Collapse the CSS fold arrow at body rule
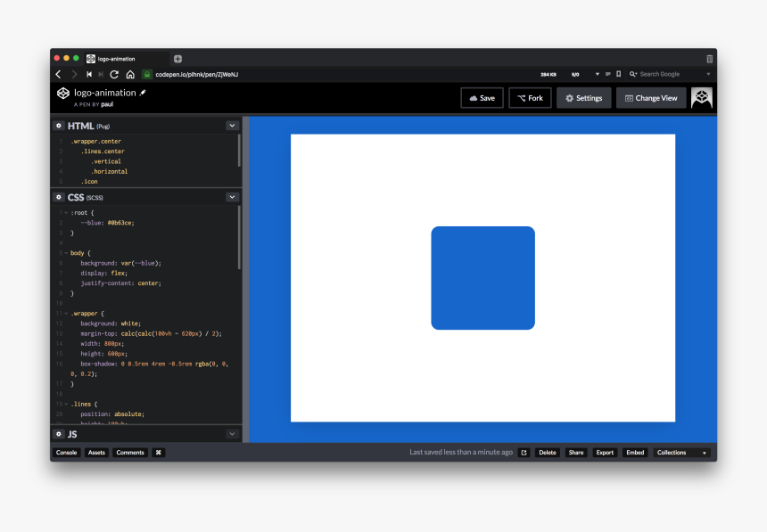Viewport: 767px width, 532px height. click(66, 253)
